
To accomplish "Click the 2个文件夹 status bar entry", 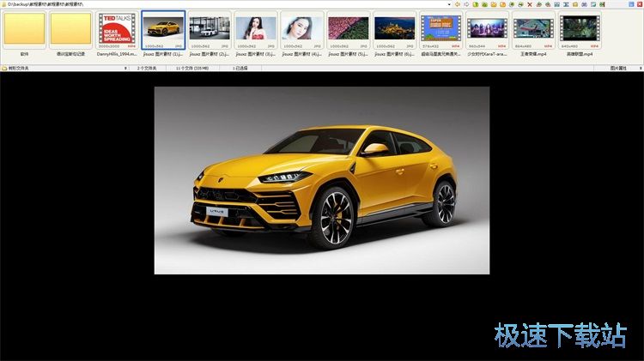I will pyautogui.click(x=147, y=68).
